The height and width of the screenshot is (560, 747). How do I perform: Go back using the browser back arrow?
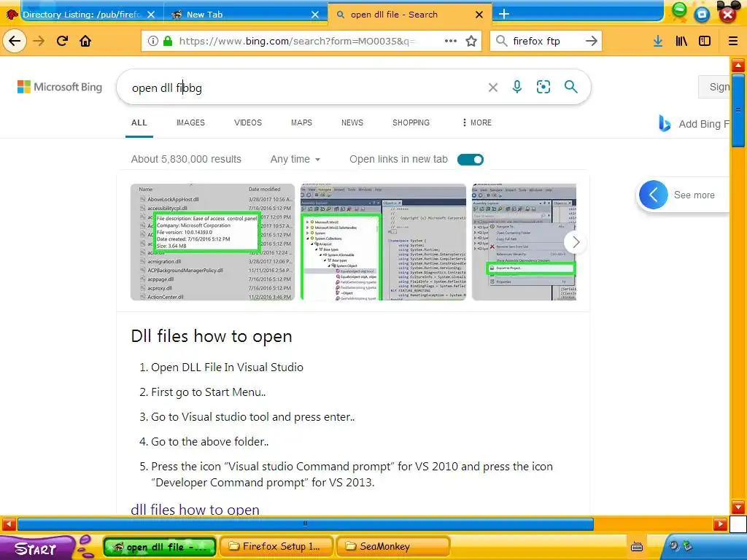15,41
